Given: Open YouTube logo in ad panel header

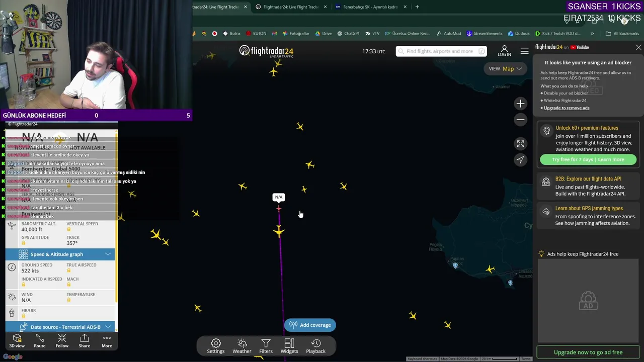Looking at the screenshot, I should click(x=580, y=47).
